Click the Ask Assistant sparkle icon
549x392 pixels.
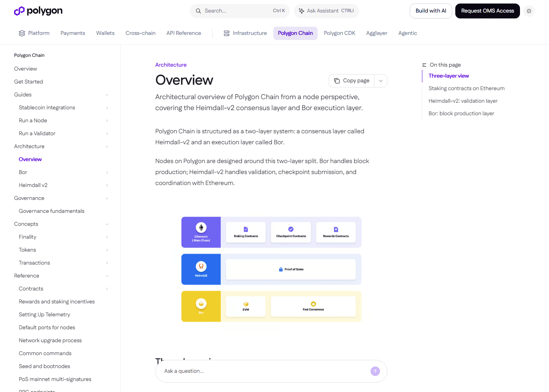(302, 11)
